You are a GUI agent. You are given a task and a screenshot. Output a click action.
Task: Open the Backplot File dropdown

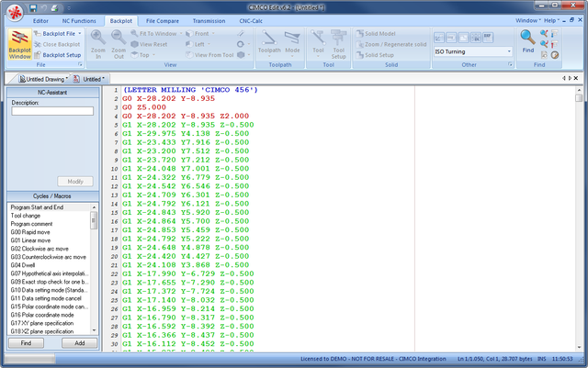click(58, 33)
